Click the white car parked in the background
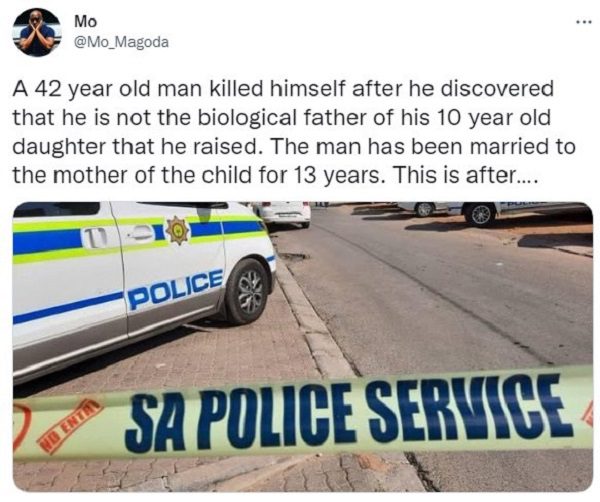Image resolution: width=600 pixels, height=502 pixels. coord(283,212)
